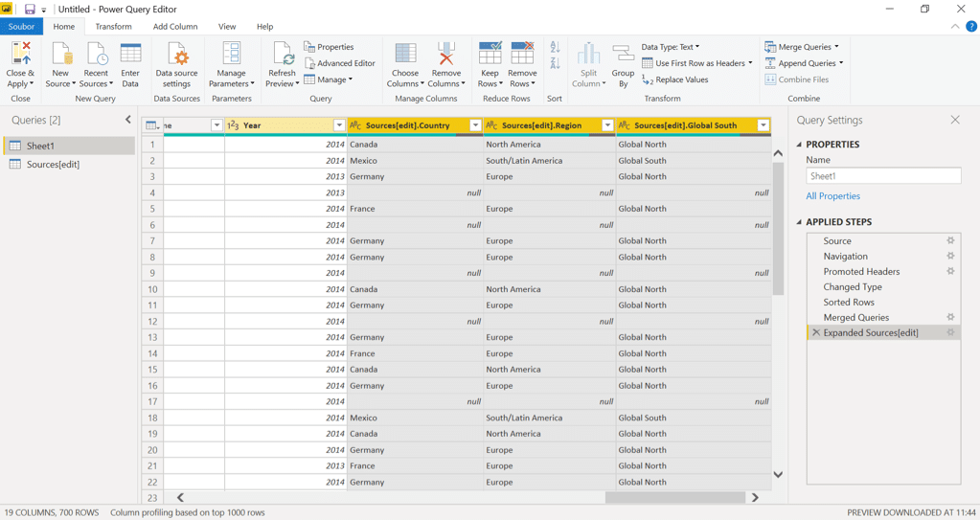This screenshot has height=520, width=980.
Task: Select the Sources[edit] query
Action: click(69, 165)
